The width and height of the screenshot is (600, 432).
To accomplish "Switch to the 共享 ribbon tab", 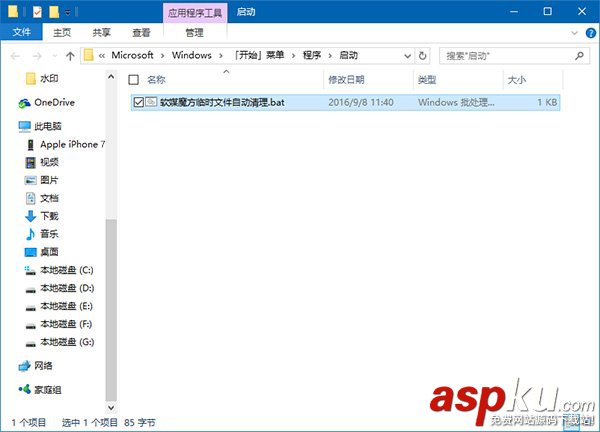I will [x=101, y=33].
